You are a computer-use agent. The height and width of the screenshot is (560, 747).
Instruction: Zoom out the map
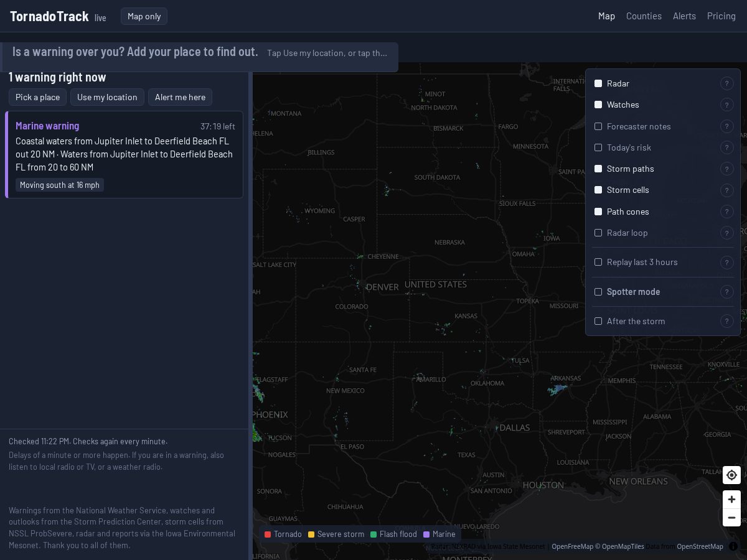coord(731,518)
